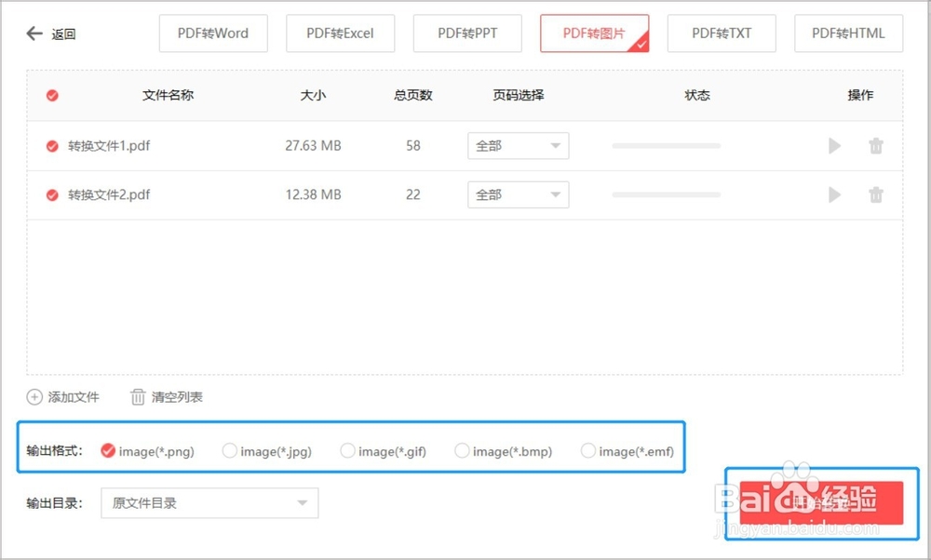
Task: Switch to PDF转图片 tab
Action: pyautogui.click(x=594, y=33)
